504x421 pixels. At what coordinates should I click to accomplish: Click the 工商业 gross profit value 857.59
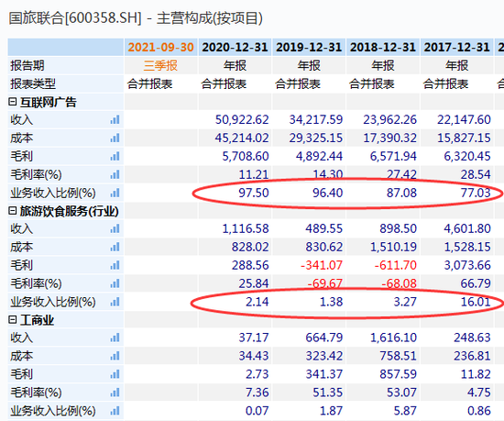398,374
